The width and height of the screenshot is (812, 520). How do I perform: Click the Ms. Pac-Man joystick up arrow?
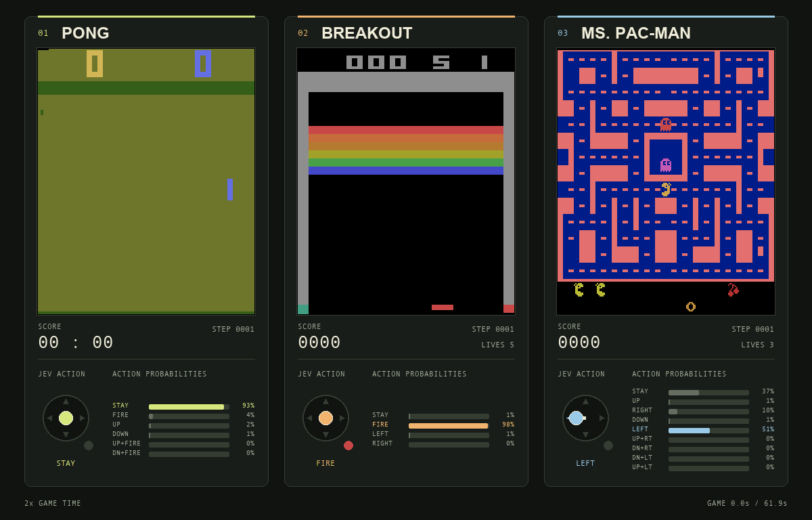pyautogui.click(x=585, y=402)
